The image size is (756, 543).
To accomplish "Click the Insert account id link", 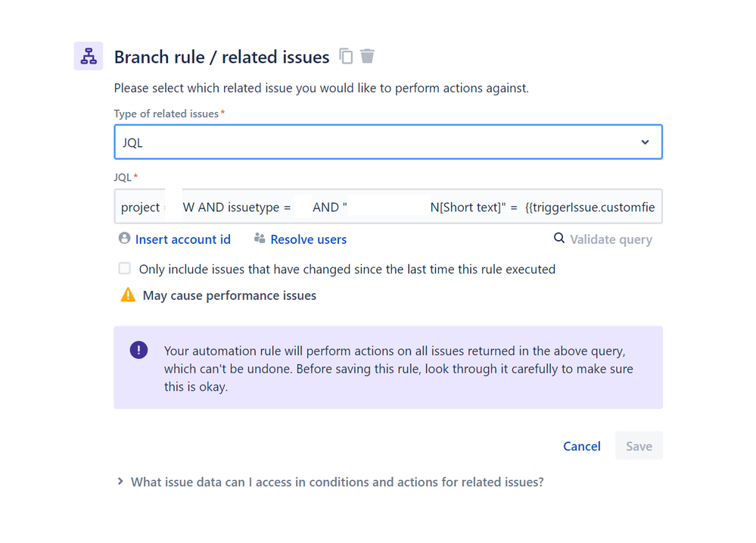I will pyautogui.click(x=182, y=239).
